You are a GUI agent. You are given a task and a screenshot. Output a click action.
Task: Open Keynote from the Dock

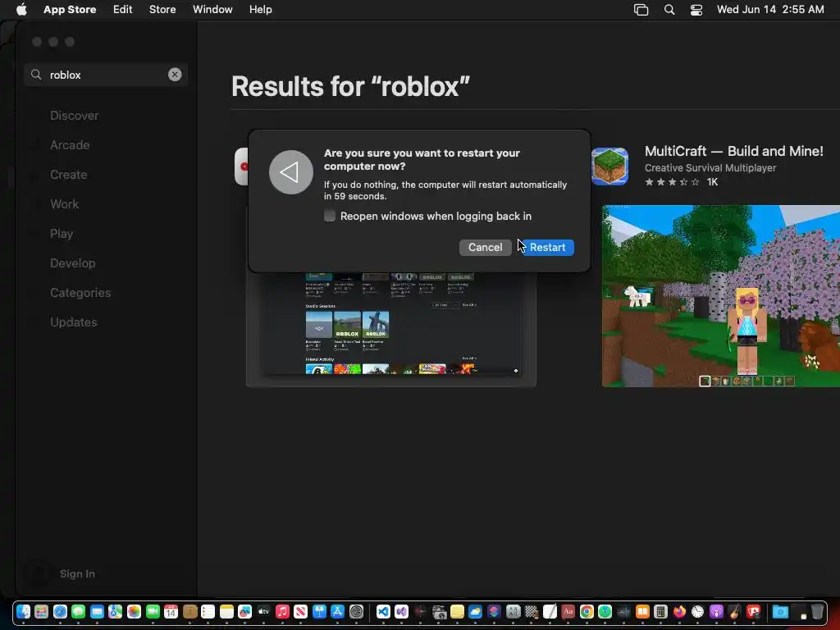319,611
